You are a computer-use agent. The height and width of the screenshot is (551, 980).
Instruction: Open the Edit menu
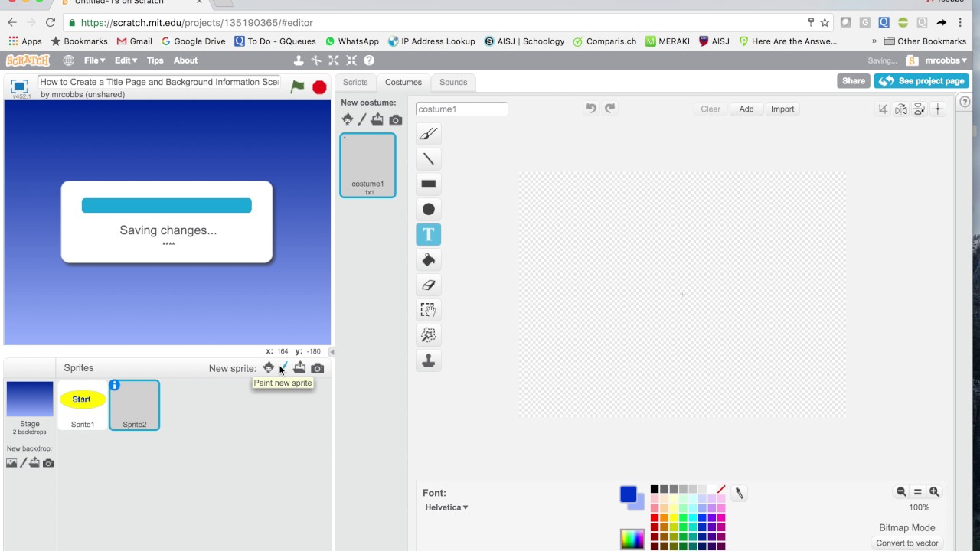tap(126, 60)
